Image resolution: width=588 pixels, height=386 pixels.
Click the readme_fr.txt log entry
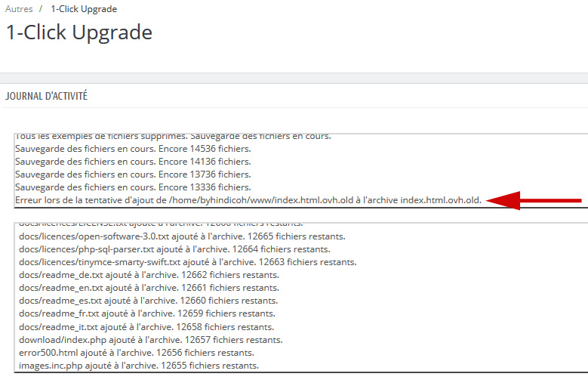click(x=148, y=313)
